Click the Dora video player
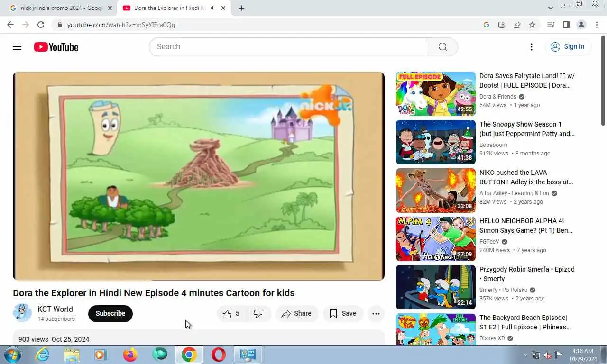The image size is (607, 364). pos(199,176)
